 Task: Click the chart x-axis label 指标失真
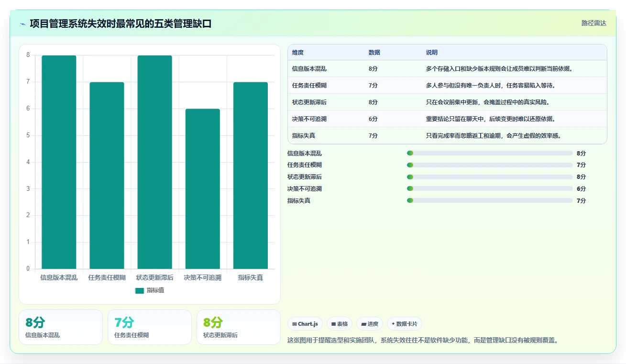pyautogui.click(x=251, y=277)
